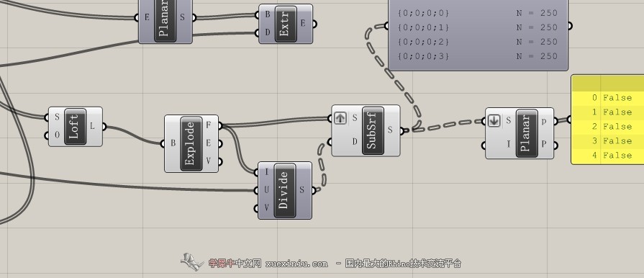
Task: Click the flatten arrow icon on Planar S input
Action: 494,120
